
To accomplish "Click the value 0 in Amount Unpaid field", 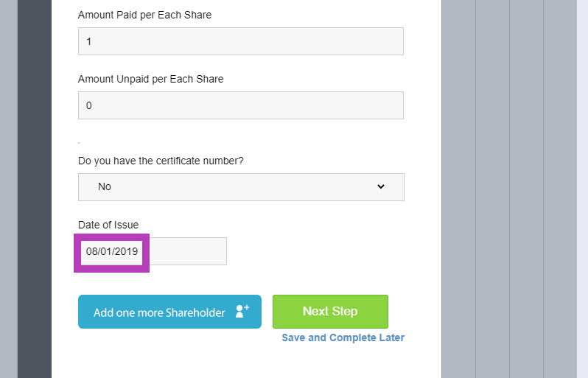I will coord(89,106).
